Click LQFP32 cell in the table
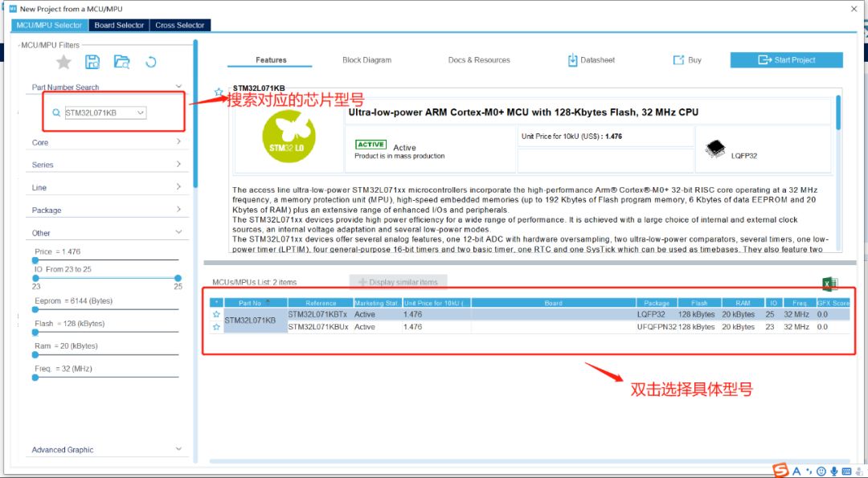This screenshot has height=478, width=868. (657, 314)
